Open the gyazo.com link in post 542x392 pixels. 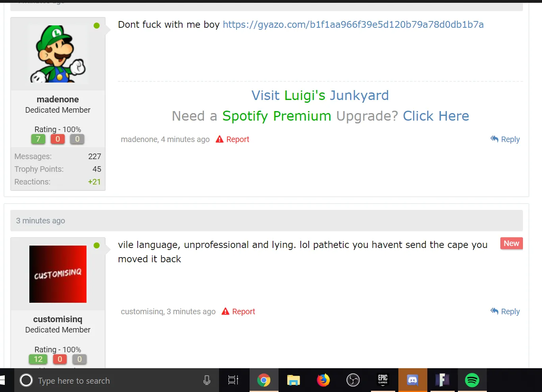tap(353, 25)
